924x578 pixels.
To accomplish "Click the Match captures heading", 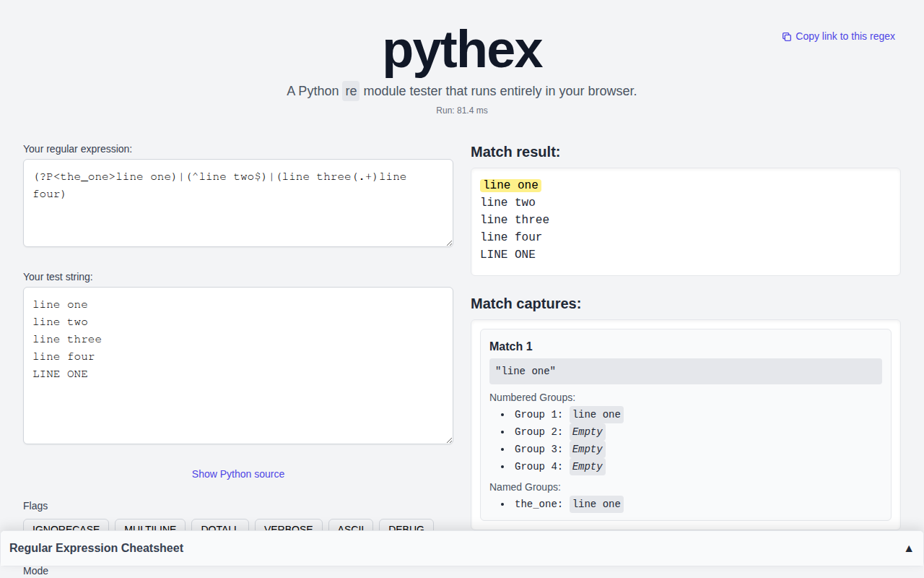I will 526,303.
